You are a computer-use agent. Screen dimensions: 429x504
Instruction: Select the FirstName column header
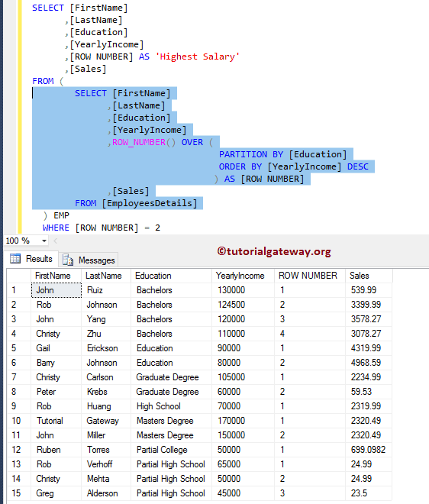pos(56,276)
